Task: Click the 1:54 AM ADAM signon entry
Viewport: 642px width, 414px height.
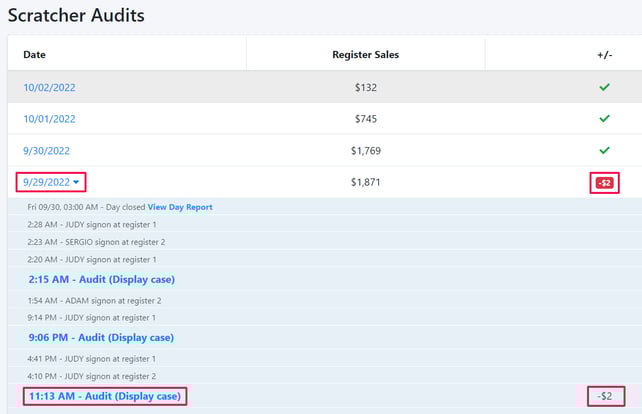Action: [95, 300]
